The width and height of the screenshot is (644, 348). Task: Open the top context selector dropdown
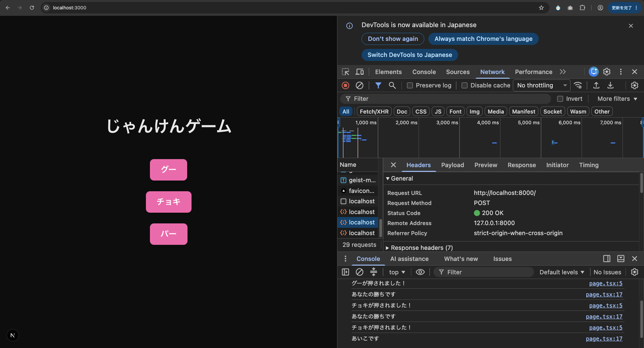tap(397, 272)
